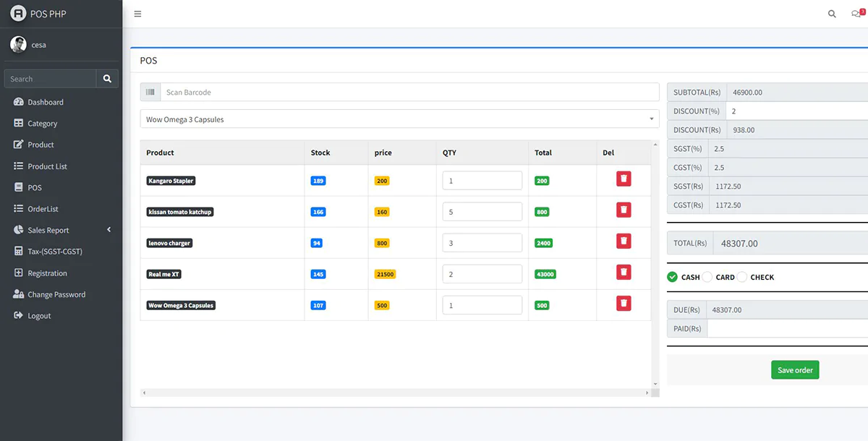This screenshot has height=441, width=868.
Task: Go to Dashboard in the sidebar
Action: pos(46,102)
